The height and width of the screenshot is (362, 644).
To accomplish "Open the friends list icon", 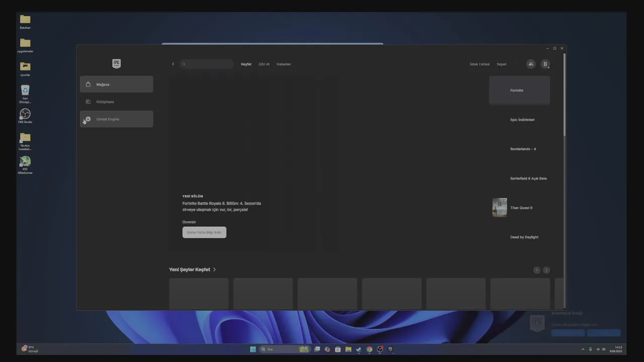I will (531, 64).
